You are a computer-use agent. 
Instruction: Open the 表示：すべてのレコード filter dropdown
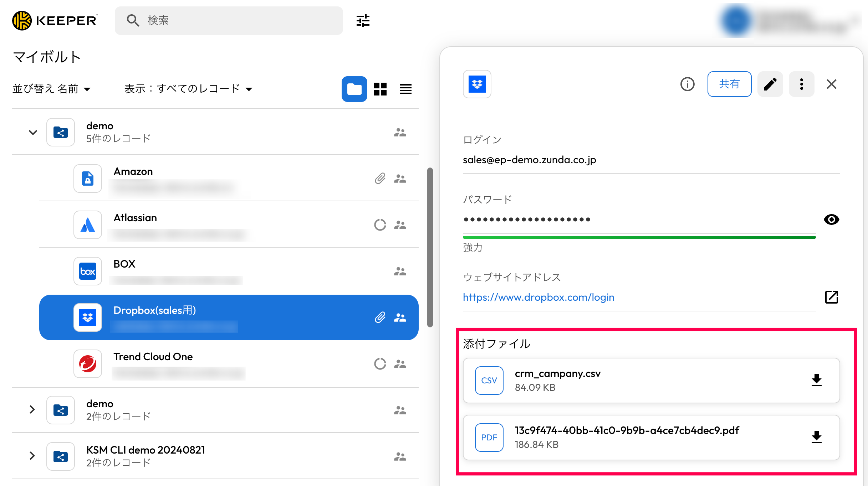click(188, 89)
